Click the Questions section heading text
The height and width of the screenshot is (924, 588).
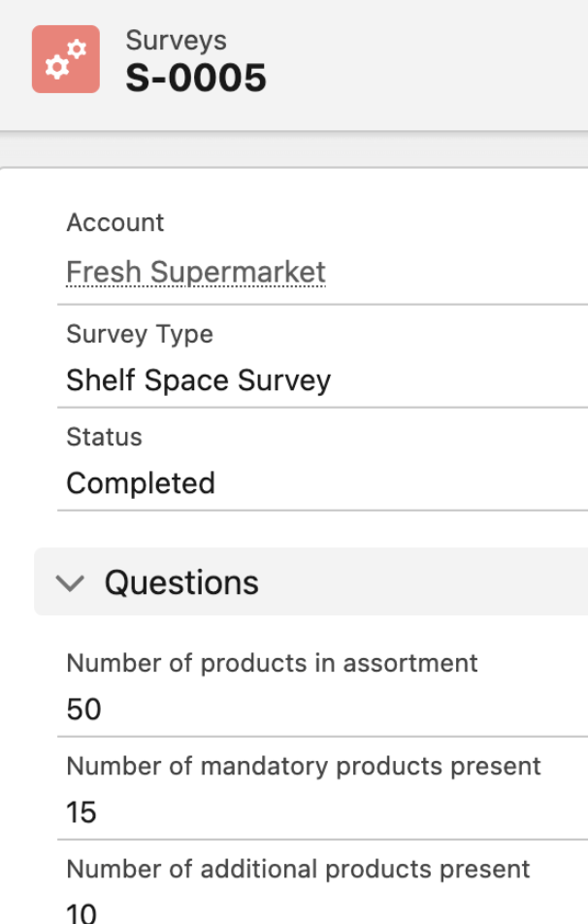(181, 582)
